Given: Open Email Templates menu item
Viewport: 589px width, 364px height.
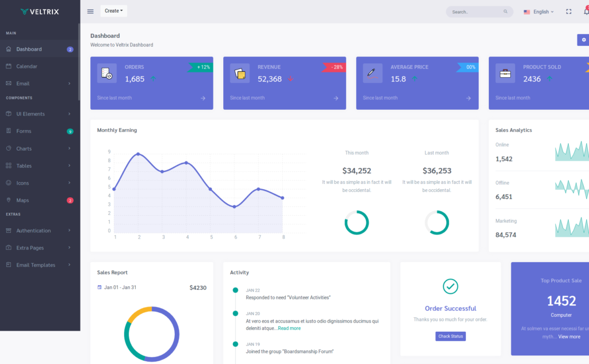Looking at the screenshot, I should point(40,265).
